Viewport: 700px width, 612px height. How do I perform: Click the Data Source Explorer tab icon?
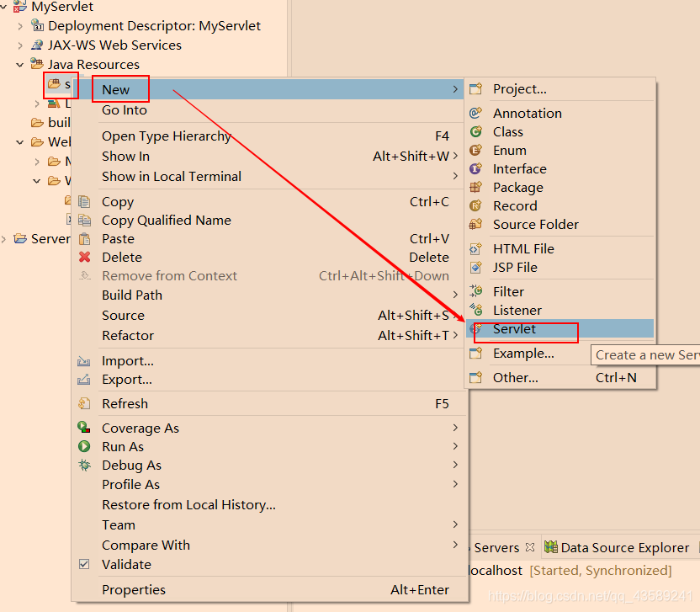[551, 547]
